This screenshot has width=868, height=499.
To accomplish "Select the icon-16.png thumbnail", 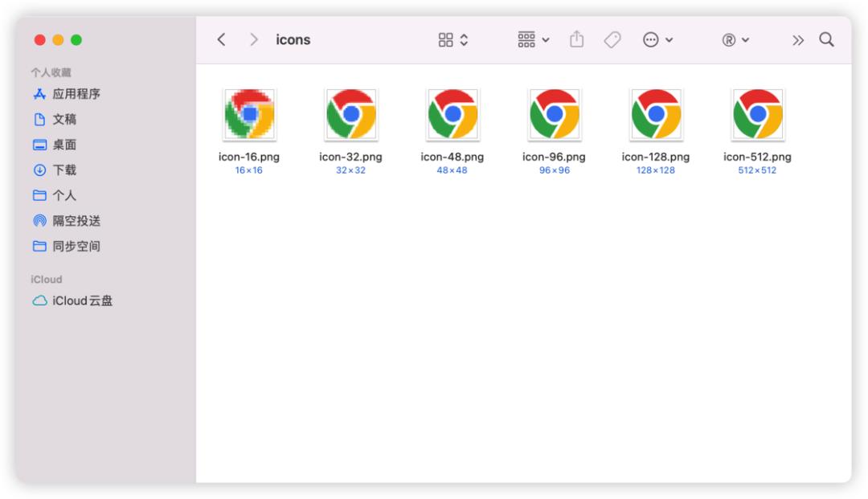I will coord(250,114).
